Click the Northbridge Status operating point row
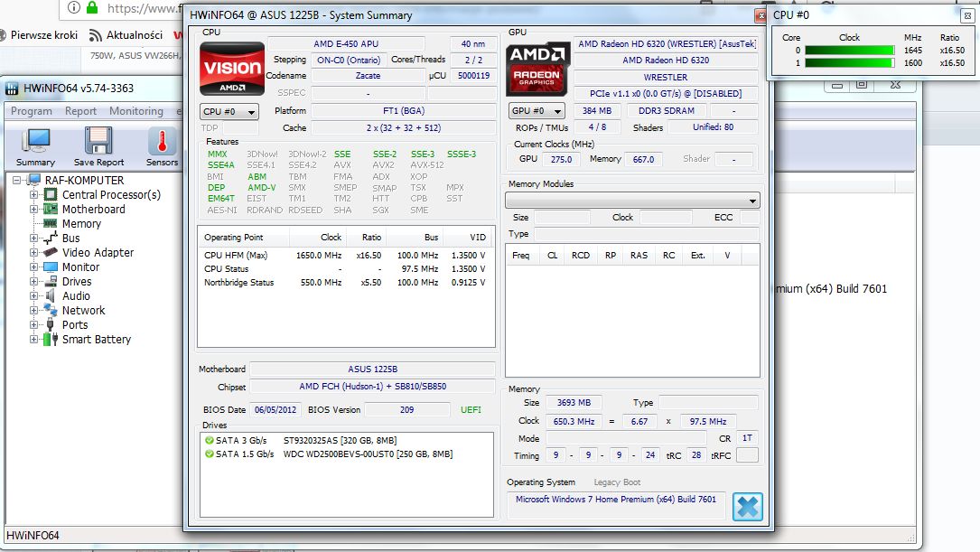 pyautogui.click(x=345, y=283)
